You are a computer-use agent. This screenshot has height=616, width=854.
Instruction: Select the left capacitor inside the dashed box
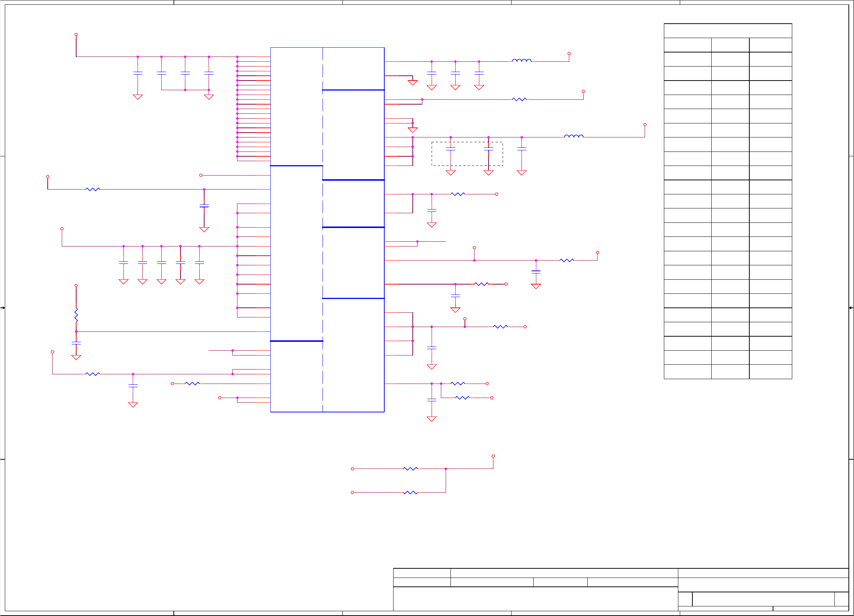pyautogui.click(x=450, y=149)
